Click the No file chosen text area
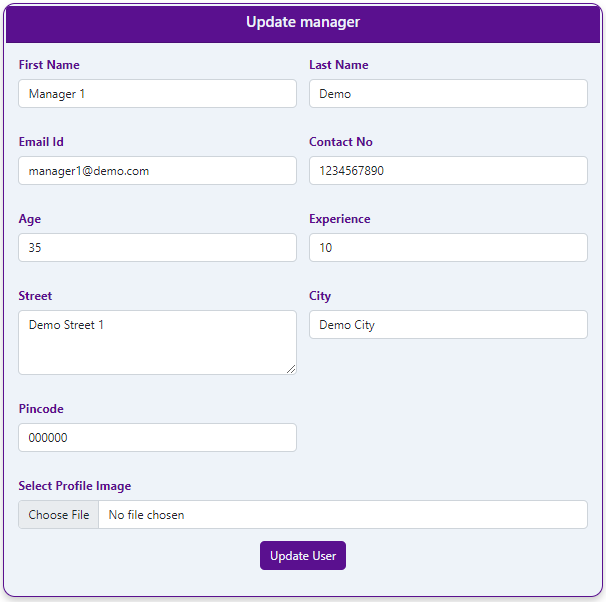This screenshot has height=602, width=606. point(146,515)
